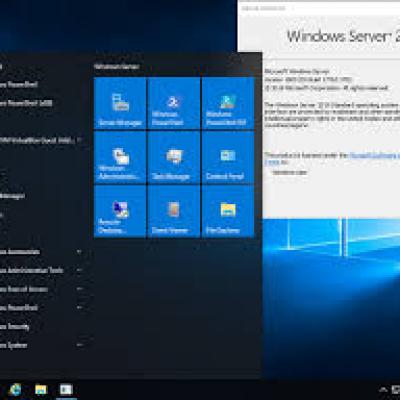Launch the Task Manager tile
The width and height of the screenshot is (400, 400).
174,157
